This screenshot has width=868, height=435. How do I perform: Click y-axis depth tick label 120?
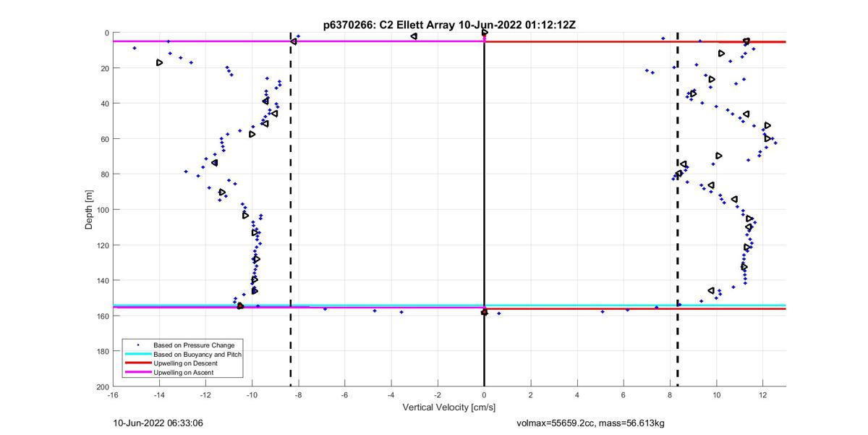103,245
